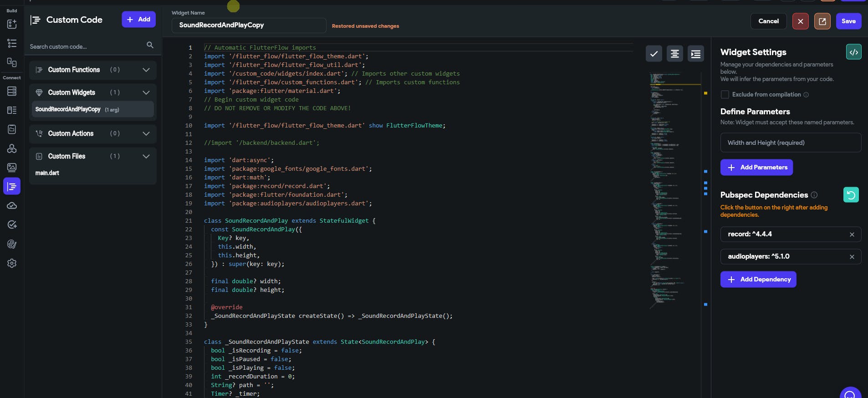Viewport: 868px width, 398px height.
Task: Click the orange open-in-new-window icon
Action: [x=822, y=21]
